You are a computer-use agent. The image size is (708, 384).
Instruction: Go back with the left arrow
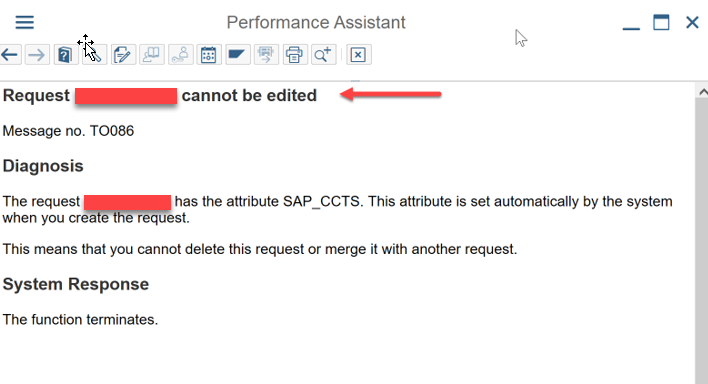pos(9,55)
